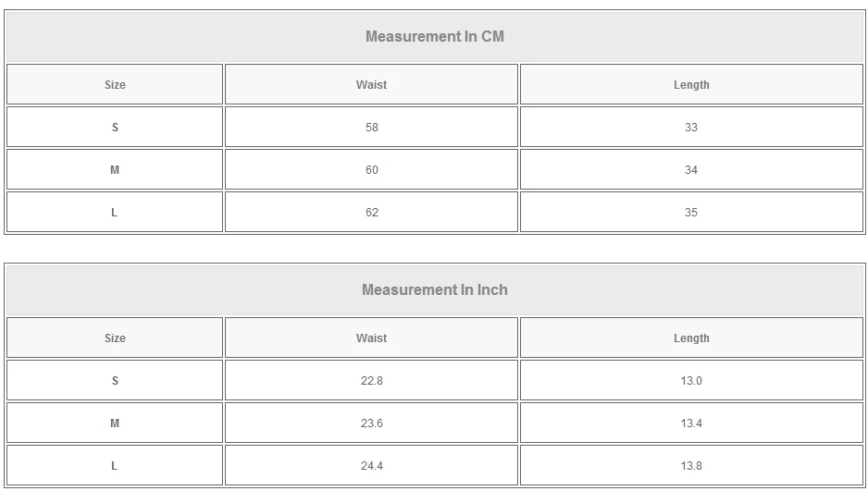The width and height of the screenshot is (868, 491).
Task: Select the 22.8 inch waist cell
Action: [371, 381]
